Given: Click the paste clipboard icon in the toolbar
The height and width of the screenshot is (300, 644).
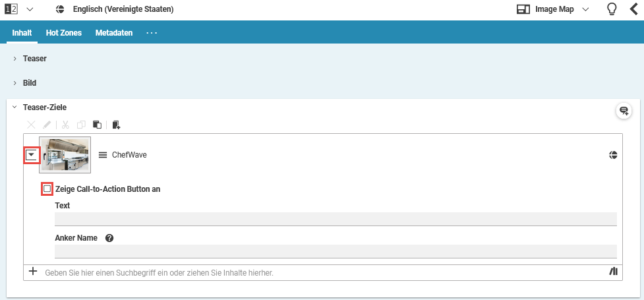Looking at the screenshot, I should [97, 125].
